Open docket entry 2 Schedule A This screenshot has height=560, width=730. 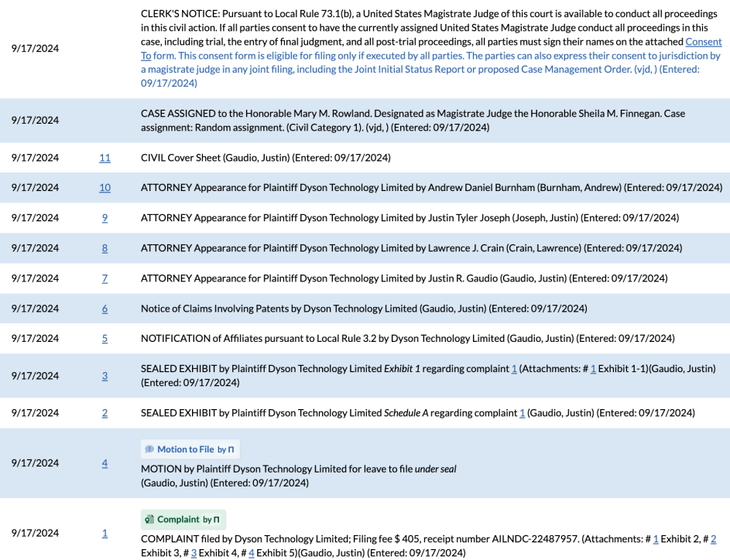(x=105, y=412)
